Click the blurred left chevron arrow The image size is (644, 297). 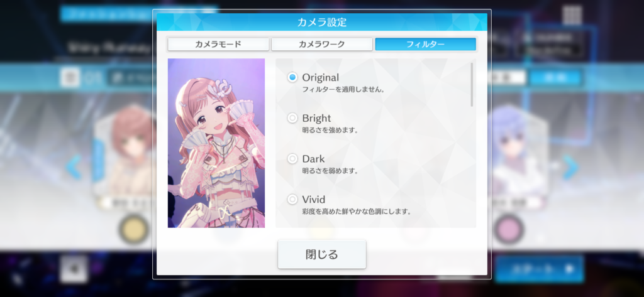click(74, 167)
